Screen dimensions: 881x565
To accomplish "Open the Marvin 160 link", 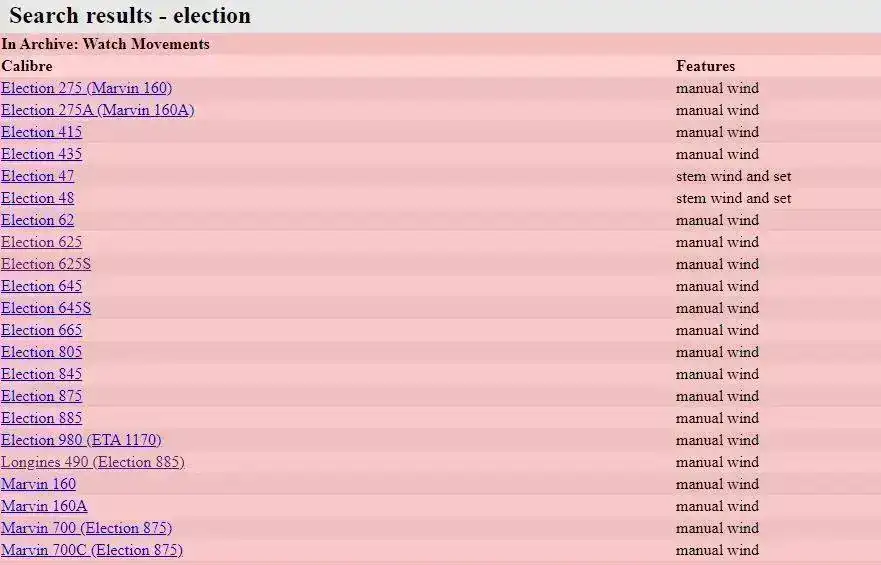I will click(39, 484).
